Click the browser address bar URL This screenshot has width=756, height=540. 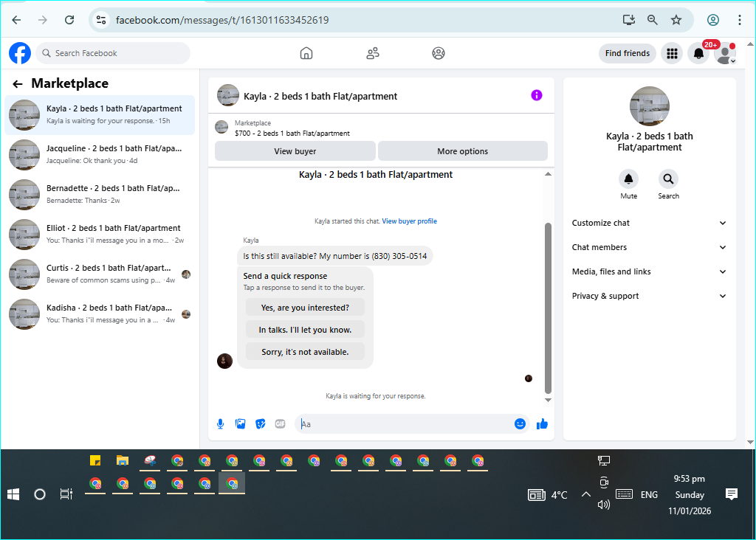coord(222,20)
